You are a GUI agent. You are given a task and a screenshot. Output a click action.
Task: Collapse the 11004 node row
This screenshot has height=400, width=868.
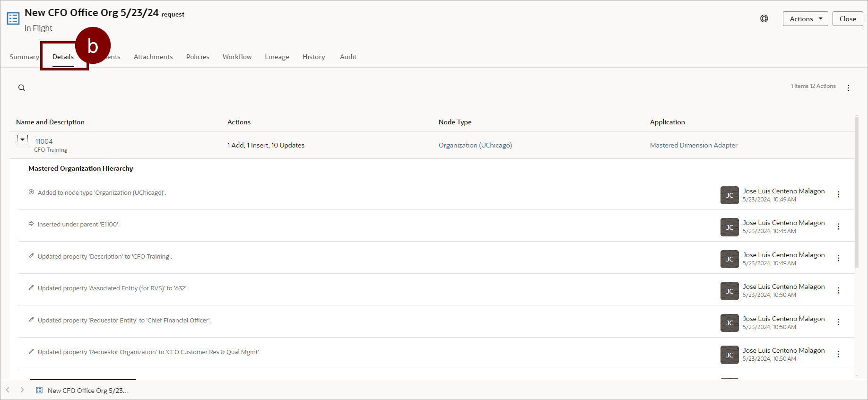click(x=22, y=140)
